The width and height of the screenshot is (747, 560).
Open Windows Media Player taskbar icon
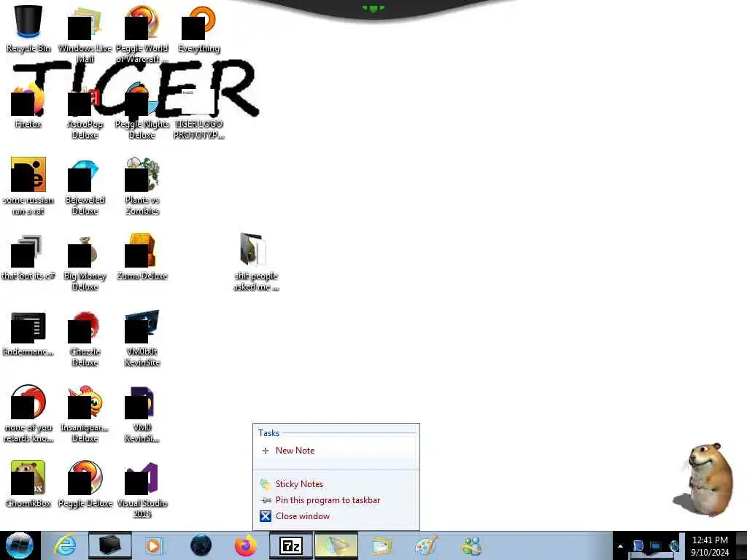click(x=155, y=545)
